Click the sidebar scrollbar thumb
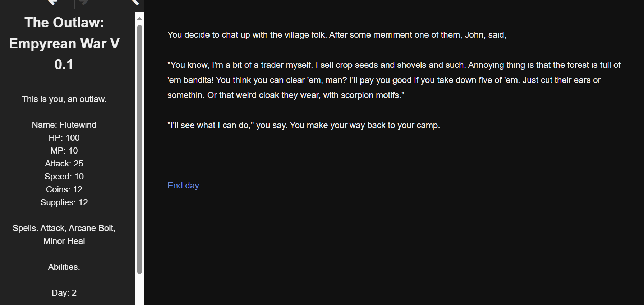 point(140,149)
